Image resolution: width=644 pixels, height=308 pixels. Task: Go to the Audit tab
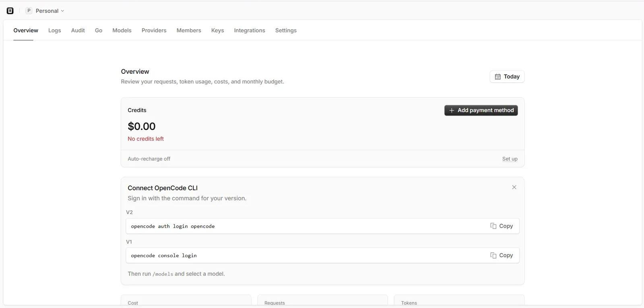78,30
